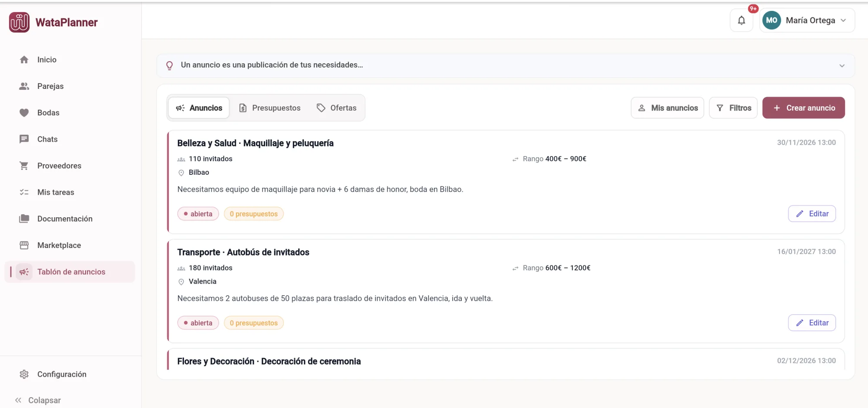Click the MO user avatar
Image resolution: width=868 pixels, height=408 pixels.
coord(772,20)
